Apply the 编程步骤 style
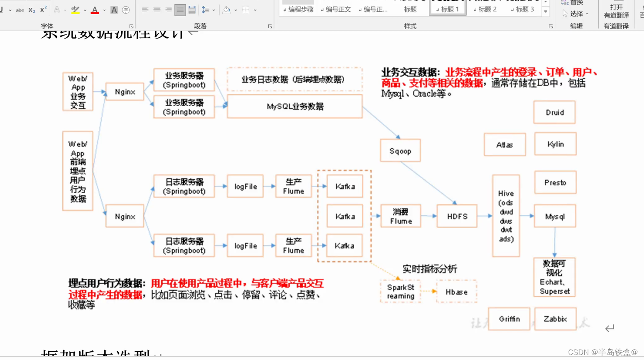Screen dimensions: 644x360 (x=299, y=9)
